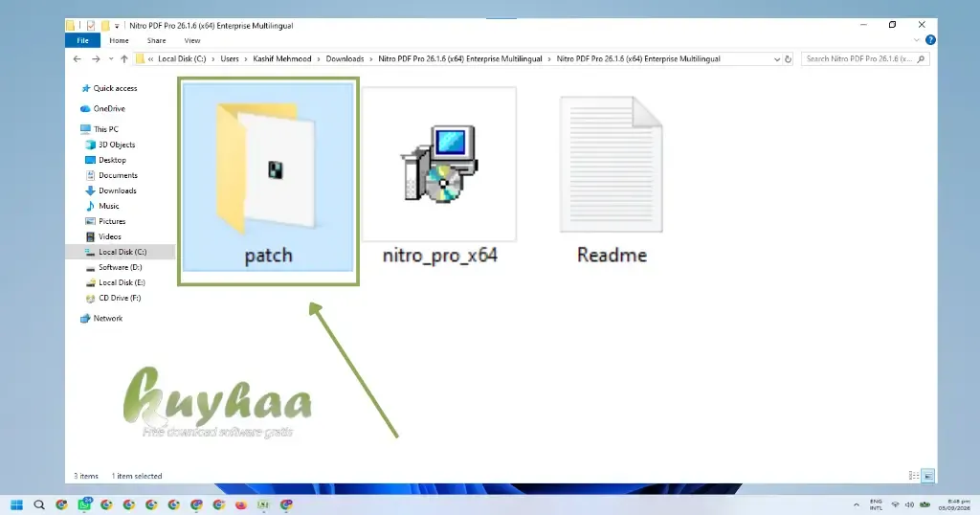Image resolution: width=980 pixels, height=515 pixels.
Task: Click Downloads in the address breadcrumb
Action: pyautogui.click(x=345, y=58)
